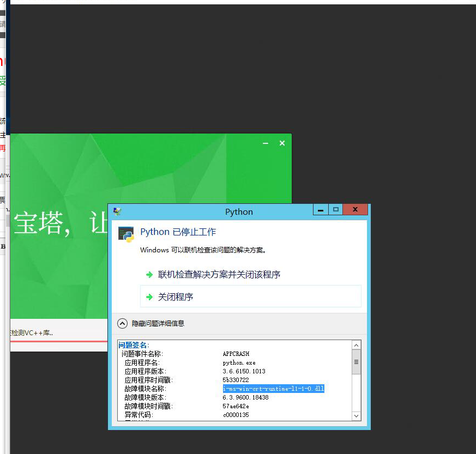This screenshot has height=454, width=476.
Task: Click the highlighted api-ms-win-crt-runtime dll filename
Action: [273, 389]
